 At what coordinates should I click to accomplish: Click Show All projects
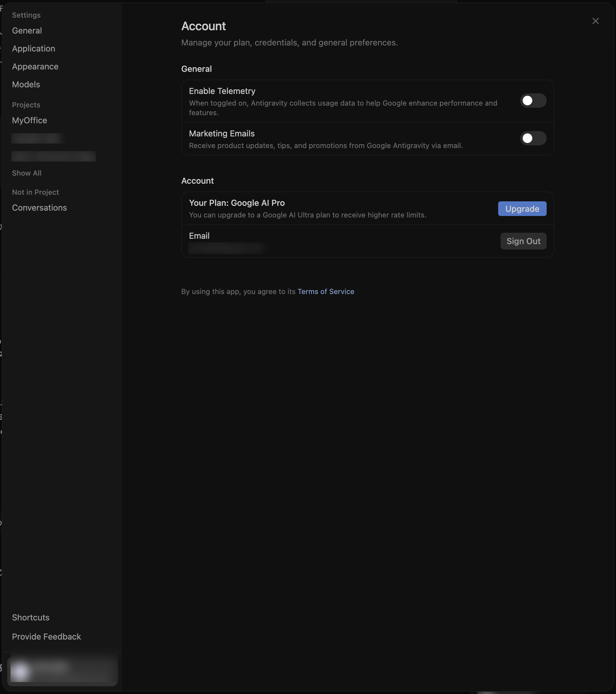(27, 173)
